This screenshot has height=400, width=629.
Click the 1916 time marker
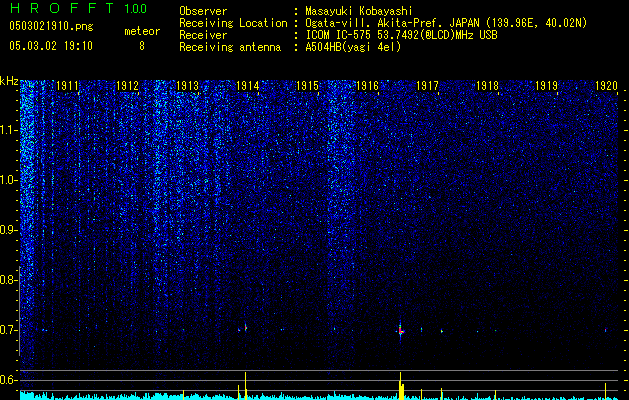367,86
